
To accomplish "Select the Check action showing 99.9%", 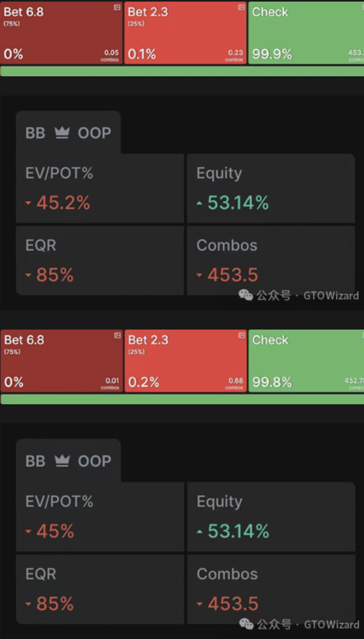I will point(306,32).
